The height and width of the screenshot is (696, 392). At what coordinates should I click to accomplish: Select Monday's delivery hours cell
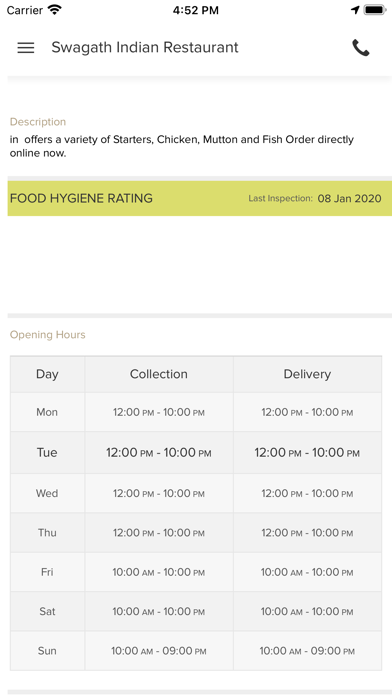[x=307, y=412]
